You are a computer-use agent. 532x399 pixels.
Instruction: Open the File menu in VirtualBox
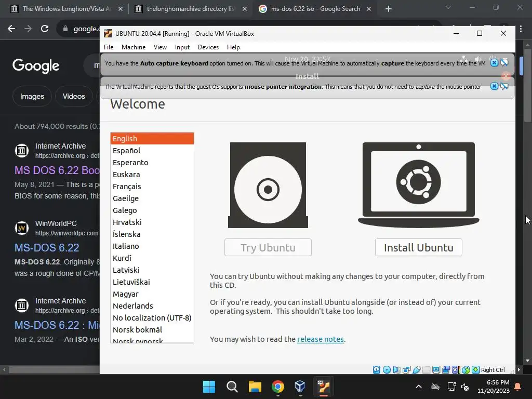pos(109,47)
